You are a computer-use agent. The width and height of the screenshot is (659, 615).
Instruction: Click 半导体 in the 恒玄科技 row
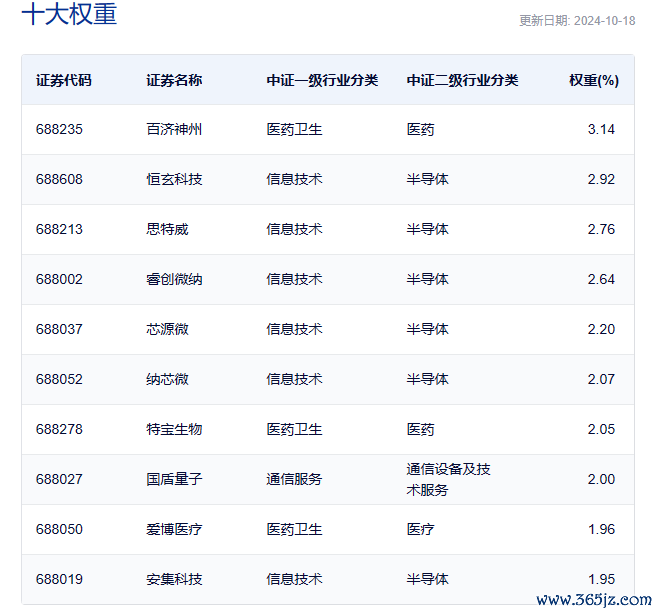coord(427,179)
